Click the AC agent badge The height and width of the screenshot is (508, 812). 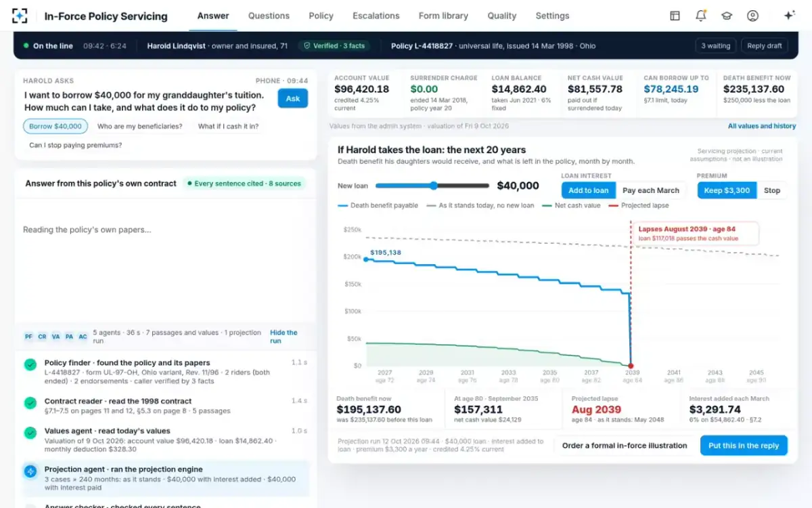(83, 336)
